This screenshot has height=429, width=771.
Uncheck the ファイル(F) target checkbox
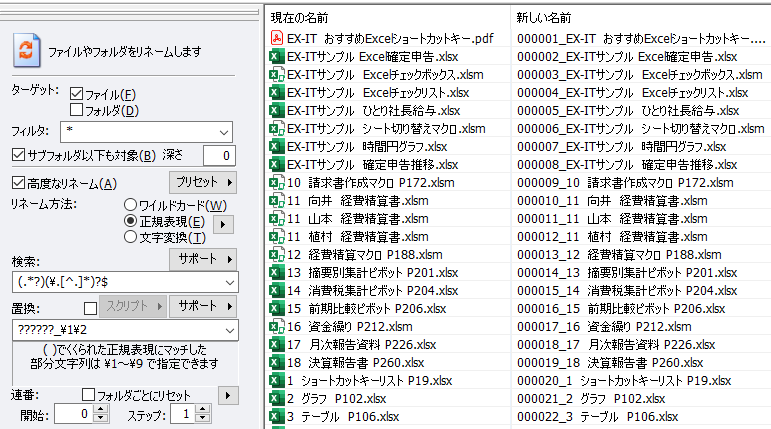pos(76,93)
